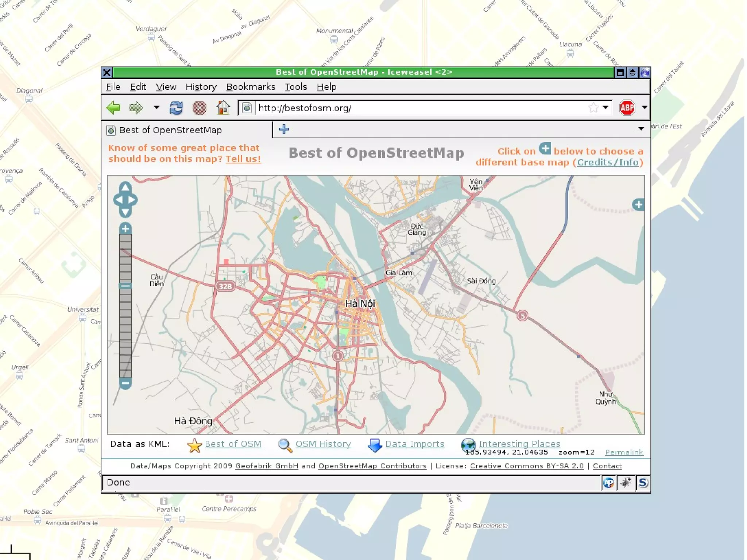Go to the Home page icon
747x560 pixels.
point(223,108)
